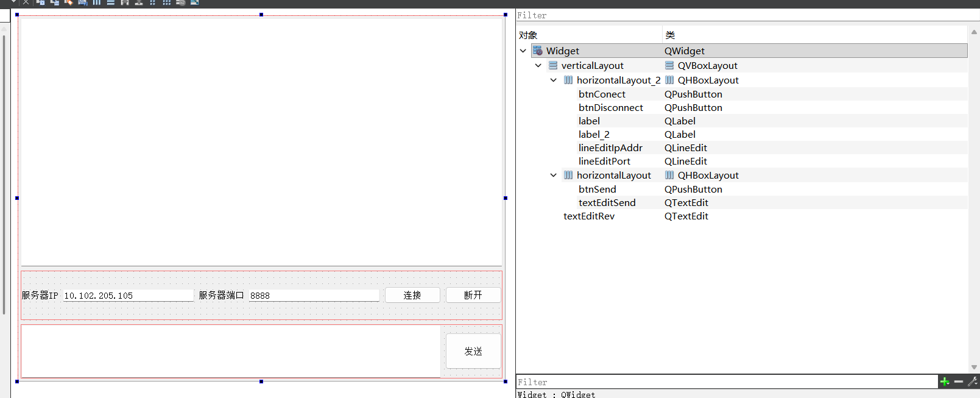This screenshot has width=980, height=398.
Task: Click the scrollbar up arrow in inspector
Action: pos(975,32)
